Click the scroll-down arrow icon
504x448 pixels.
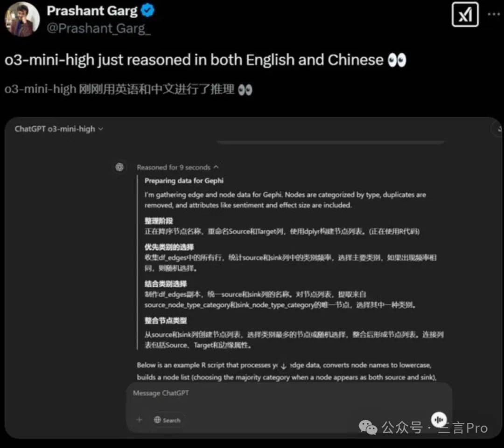pyautogui.click(x=284, y=366)
